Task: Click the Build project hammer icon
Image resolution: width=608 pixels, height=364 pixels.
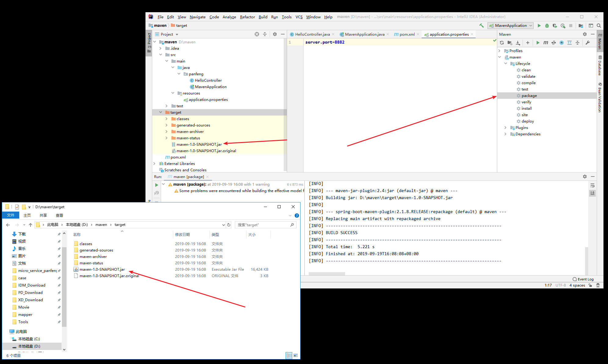Action: (482, 26)
